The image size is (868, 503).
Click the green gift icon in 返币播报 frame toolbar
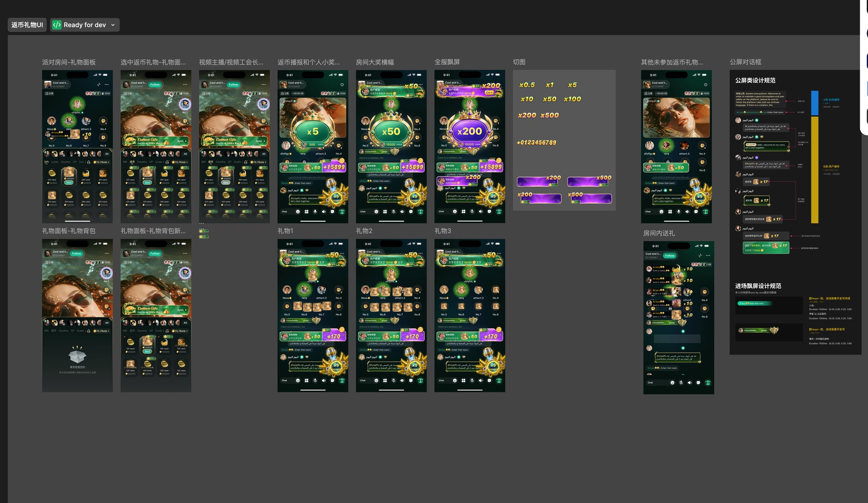point(342,212)
